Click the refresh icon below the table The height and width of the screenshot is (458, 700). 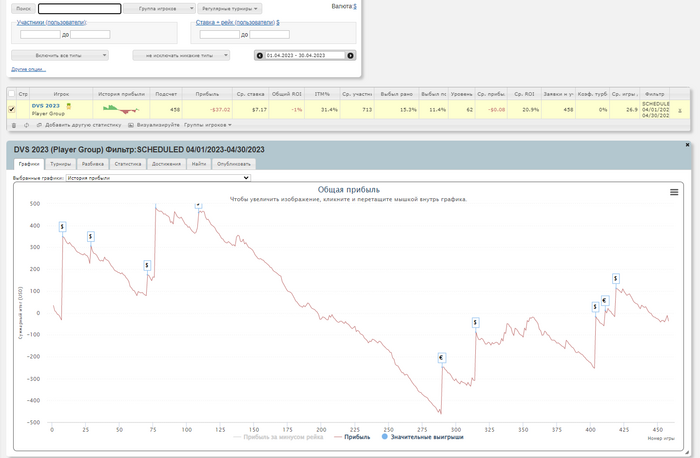[26, 125]
